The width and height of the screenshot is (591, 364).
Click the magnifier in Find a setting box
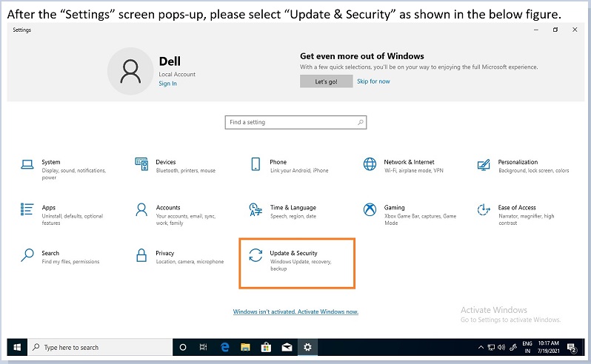click(361, 122)
